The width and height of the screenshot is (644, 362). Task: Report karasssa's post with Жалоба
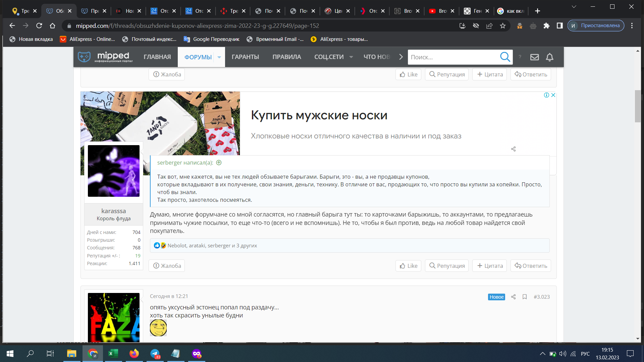[167, 266]
